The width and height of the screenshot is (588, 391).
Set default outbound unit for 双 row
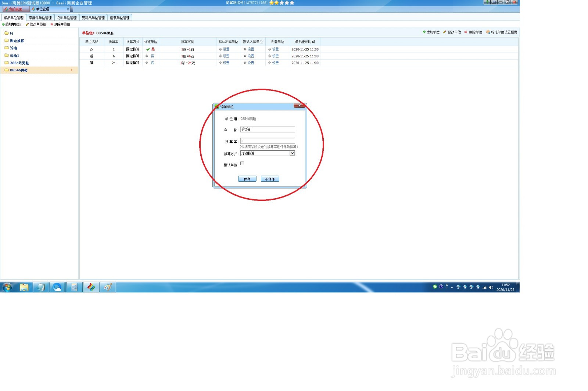coord(224,49)
